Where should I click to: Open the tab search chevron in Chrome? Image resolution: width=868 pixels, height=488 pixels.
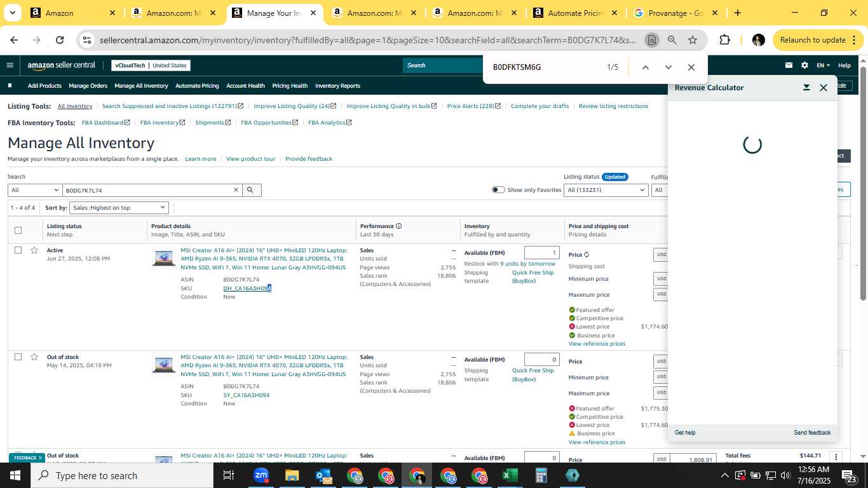(x=13, y=13)
